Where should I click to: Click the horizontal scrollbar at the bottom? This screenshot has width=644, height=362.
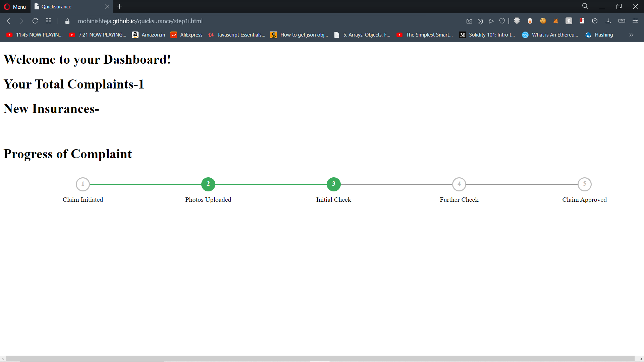click(x=320, y=359)
